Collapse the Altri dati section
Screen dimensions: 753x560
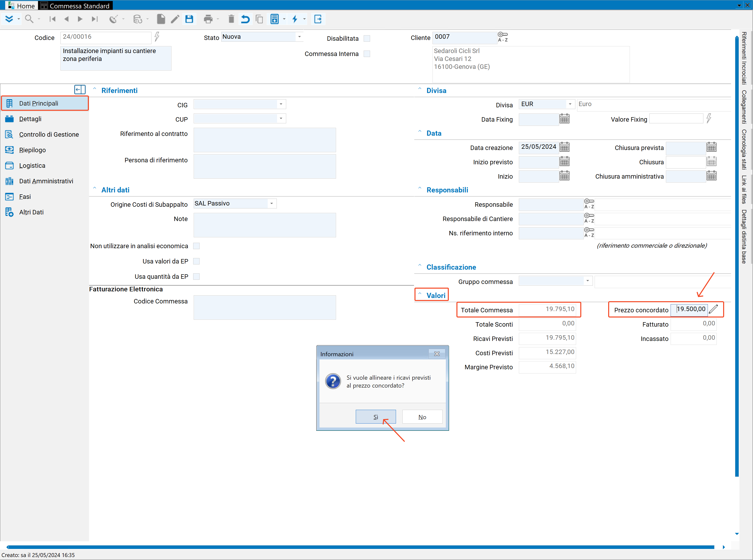(x=94, y=188)
